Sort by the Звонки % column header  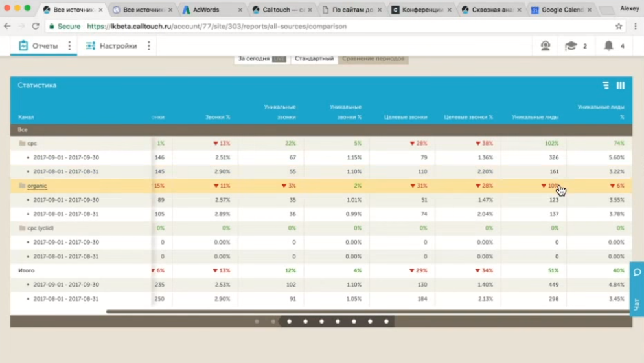point(218,117)
